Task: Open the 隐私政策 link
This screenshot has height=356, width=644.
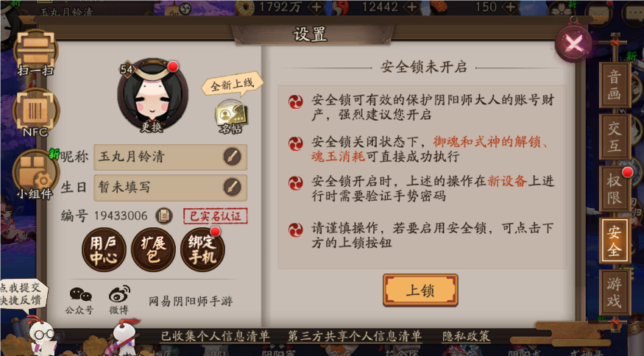Action: coord(466,336)
